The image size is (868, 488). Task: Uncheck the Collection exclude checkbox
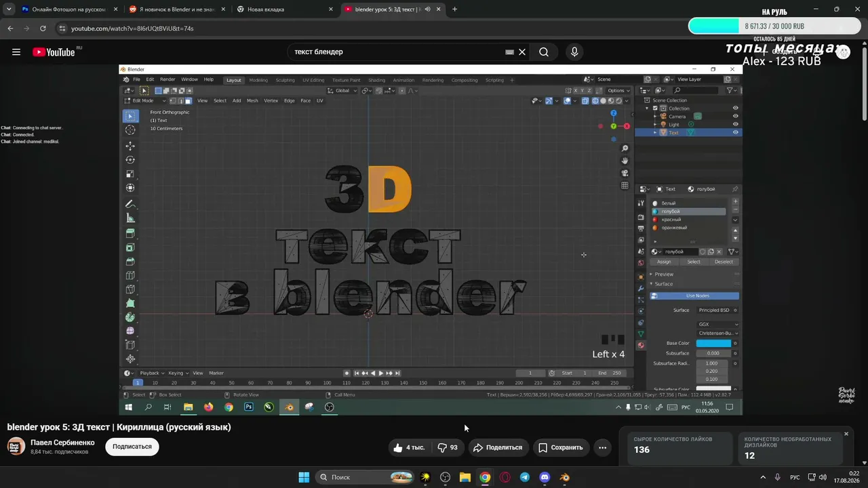pyautogui.click(x=655, y=108)
